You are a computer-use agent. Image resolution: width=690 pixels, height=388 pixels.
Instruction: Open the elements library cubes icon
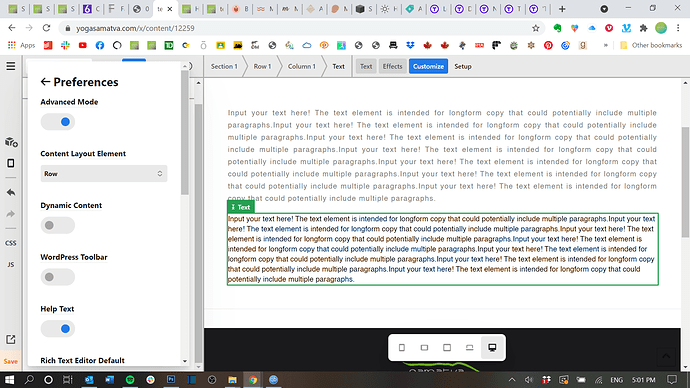pos(11,142)
